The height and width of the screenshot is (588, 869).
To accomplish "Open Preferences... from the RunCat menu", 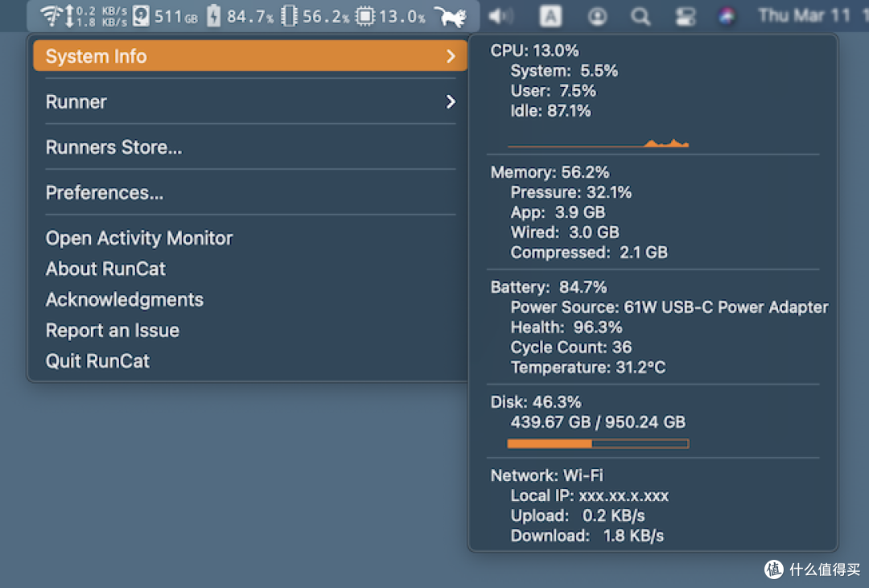I will click(105, 193).
